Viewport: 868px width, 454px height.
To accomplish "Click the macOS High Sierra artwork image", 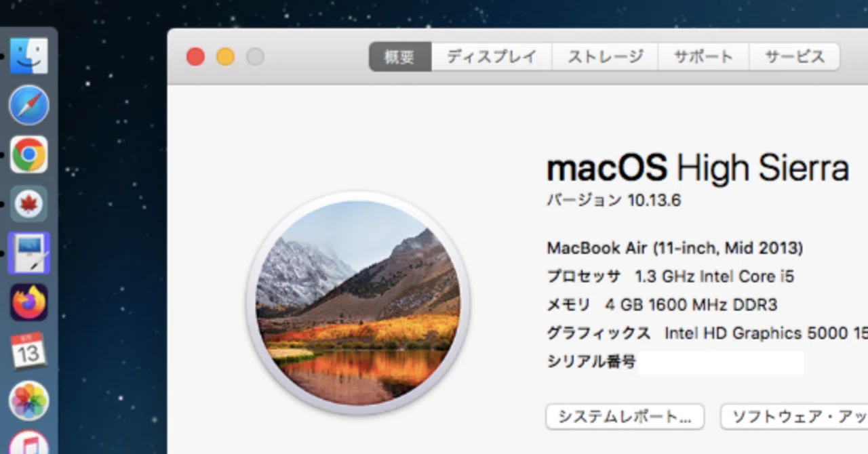I will point(358,303).
